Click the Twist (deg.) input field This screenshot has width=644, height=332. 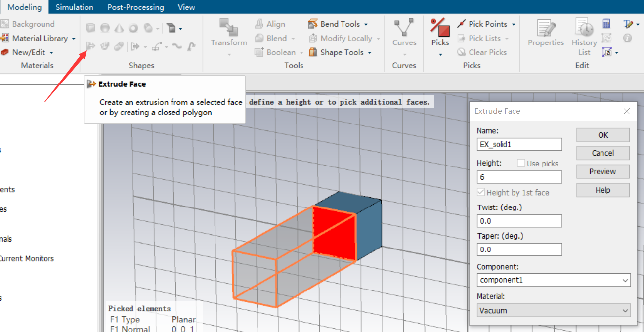tap(519, 221)
